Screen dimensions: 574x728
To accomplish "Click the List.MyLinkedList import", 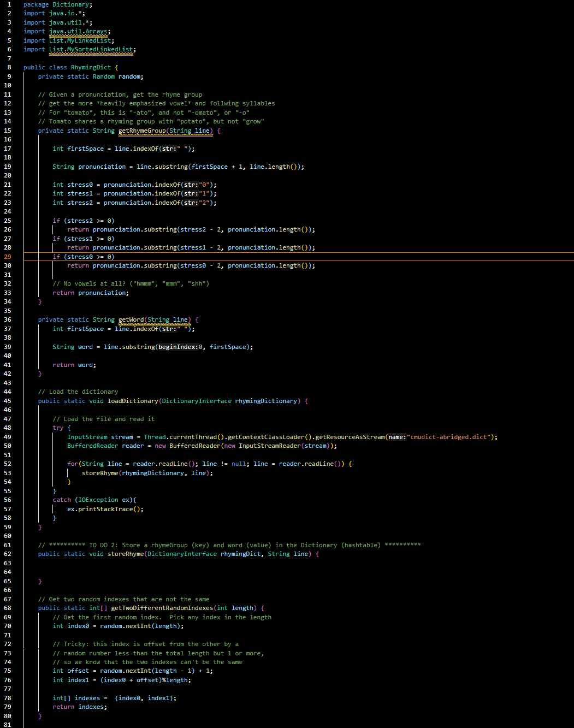I will click(80, 40).
